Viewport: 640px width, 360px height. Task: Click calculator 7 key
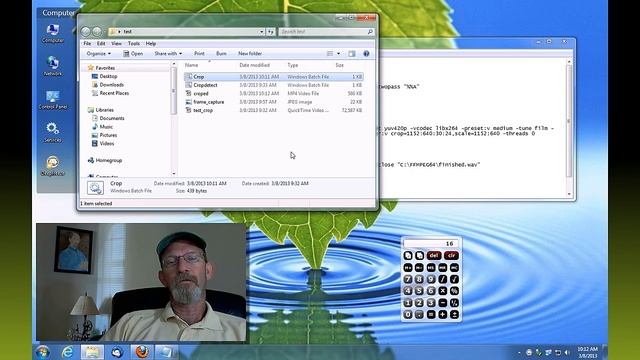408,279
